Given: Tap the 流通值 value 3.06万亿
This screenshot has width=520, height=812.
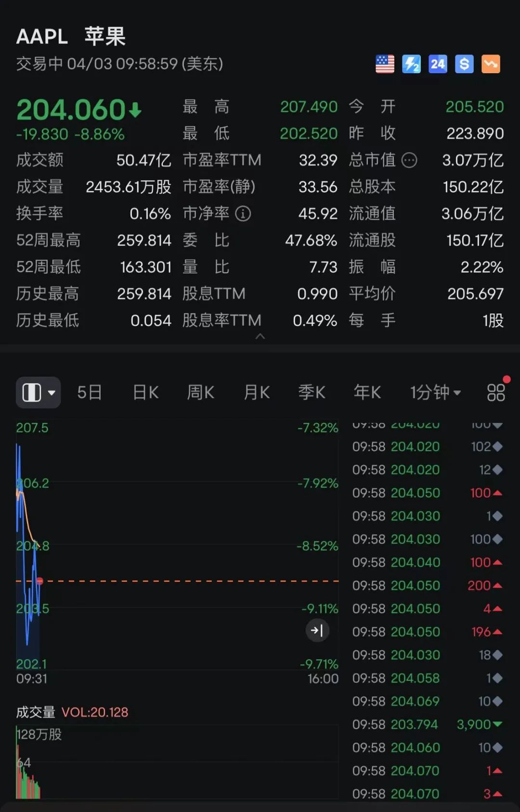Looking at the screenshot, I should 472,213.
